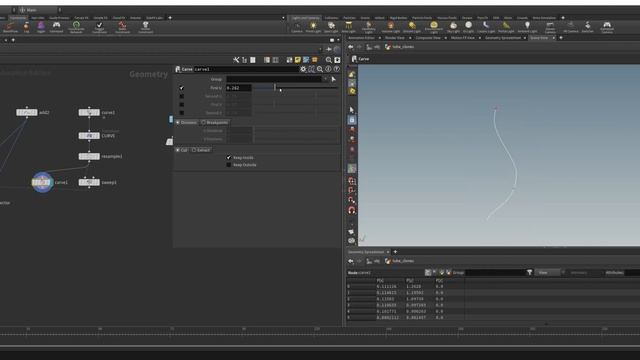
Task: Add a new tab beside Geometry Spreadsheet
Action: [x=395, y=251]
